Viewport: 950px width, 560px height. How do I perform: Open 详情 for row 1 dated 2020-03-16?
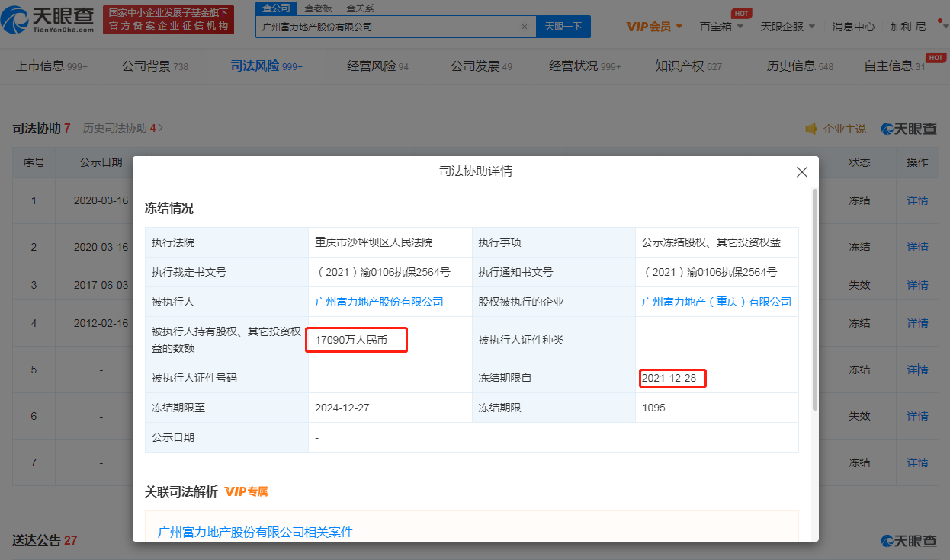coord(917,200)
